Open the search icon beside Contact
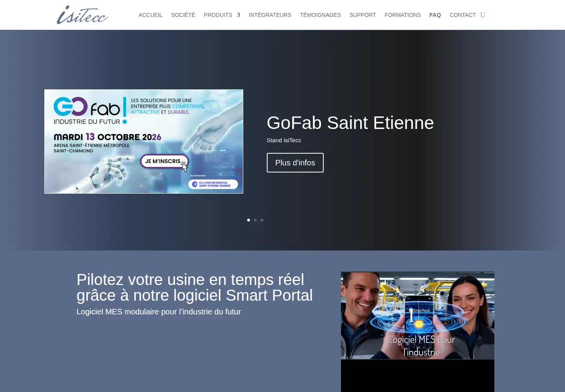 click(x=483, y=15)
